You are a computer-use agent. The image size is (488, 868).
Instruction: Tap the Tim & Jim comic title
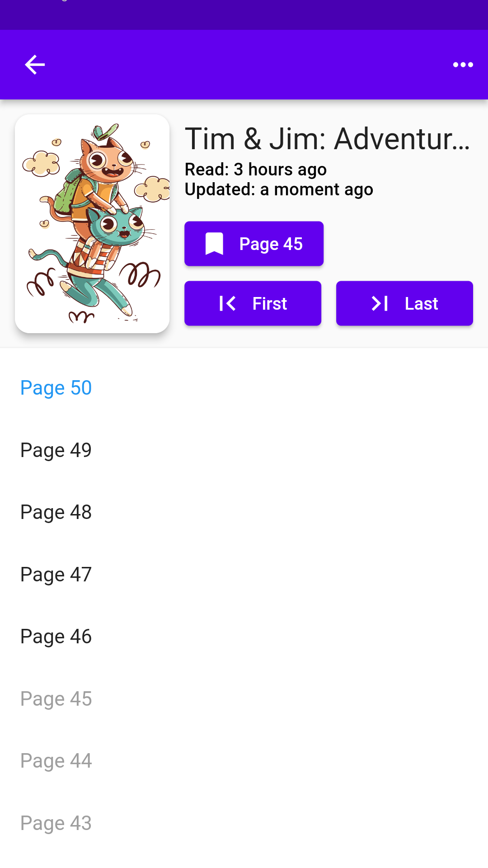[328, 138]
